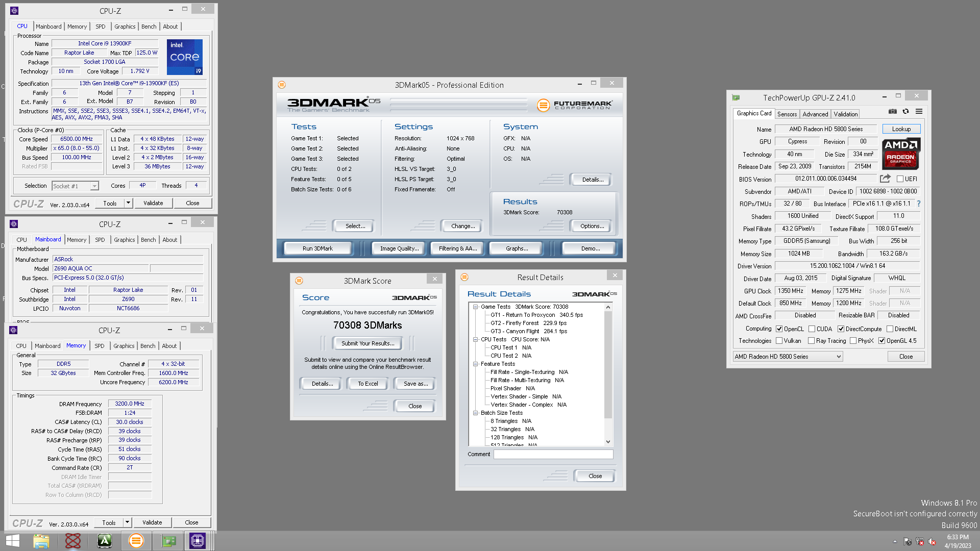Toggle the UEFI checkbox in GPU-Z
This screenshot has height=551, width=980.
[900, 179]
